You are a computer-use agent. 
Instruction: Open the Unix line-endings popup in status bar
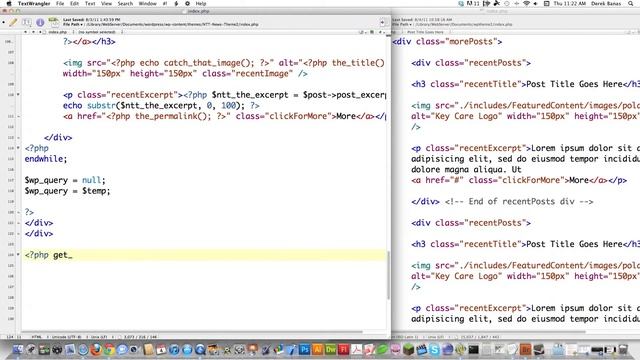point(100,337)
